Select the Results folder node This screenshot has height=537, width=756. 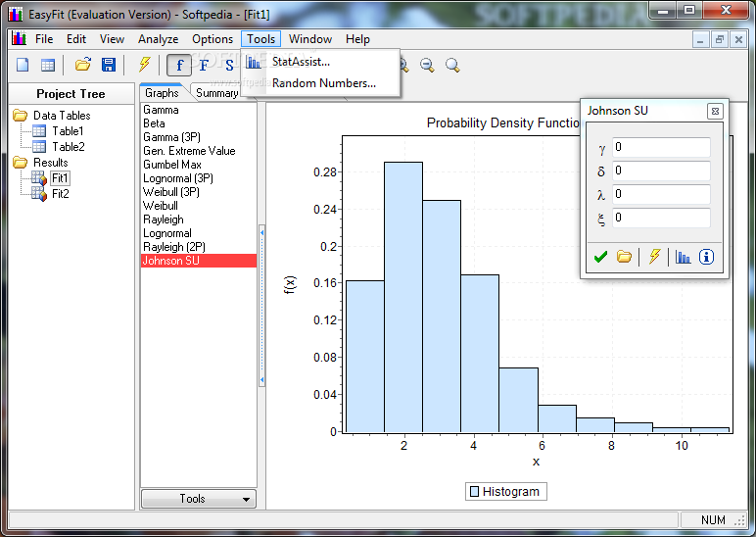(x=50, y=162)
